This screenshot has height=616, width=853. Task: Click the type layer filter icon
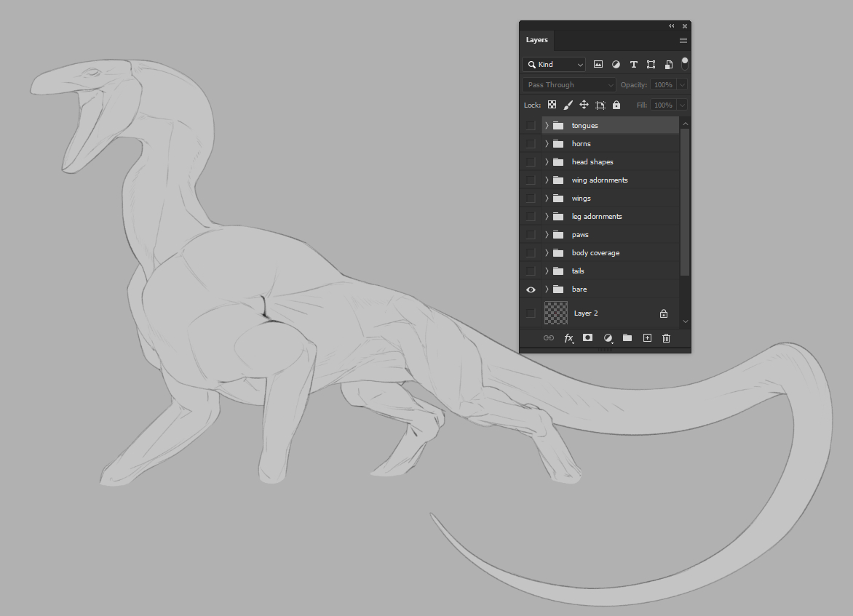633,65
